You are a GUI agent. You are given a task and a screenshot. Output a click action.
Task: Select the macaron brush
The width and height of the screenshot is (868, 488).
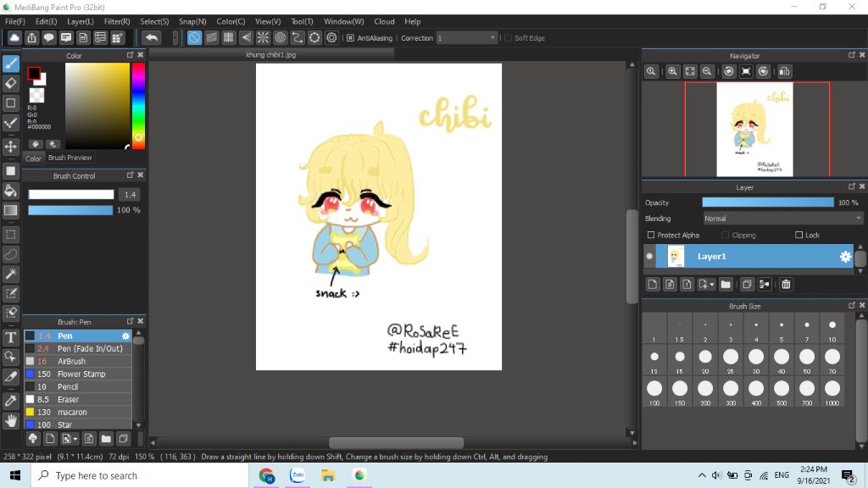(x=77, y=413)
